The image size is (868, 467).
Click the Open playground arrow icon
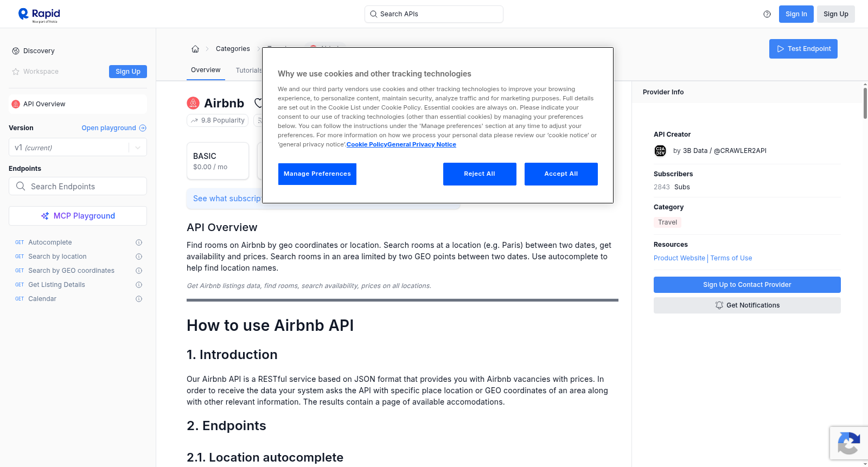point(143,128)
